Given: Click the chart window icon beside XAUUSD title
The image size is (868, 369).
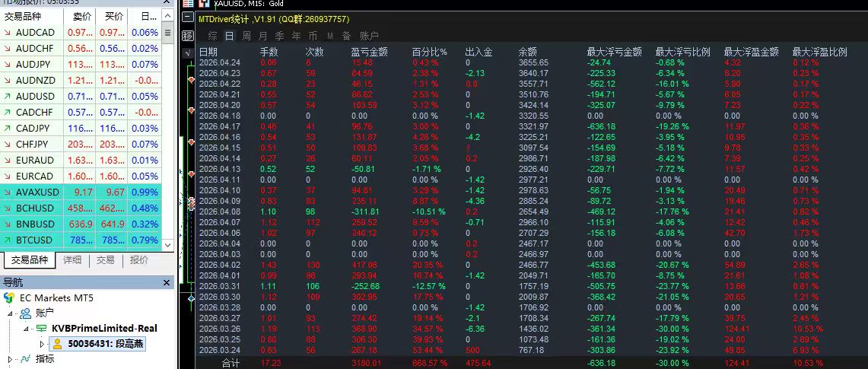Looking at the screenshot, I should [205, 3].
